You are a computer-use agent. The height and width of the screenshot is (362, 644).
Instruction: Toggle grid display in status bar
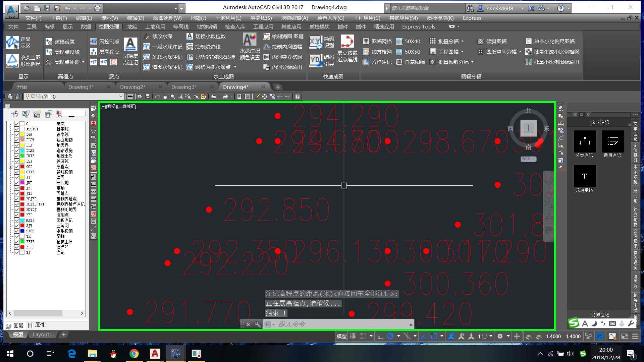click(353, 336)
